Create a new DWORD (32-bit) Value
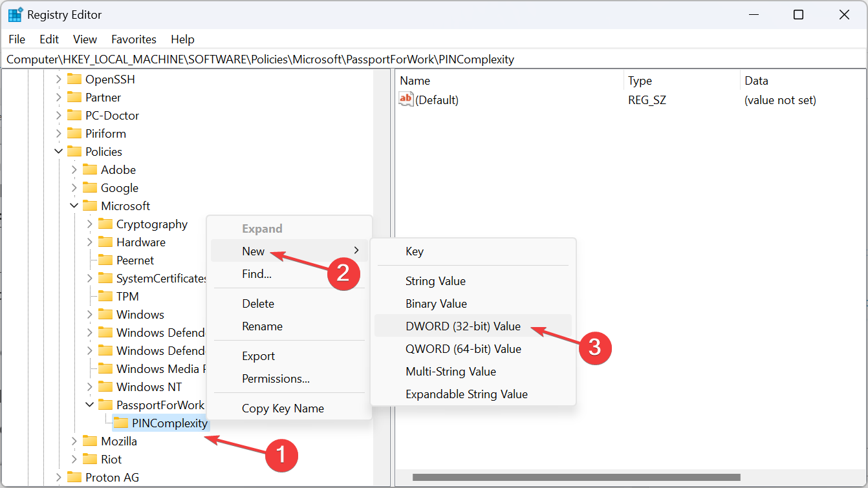Screen dimensions: 868x488 tap(473, 326)
